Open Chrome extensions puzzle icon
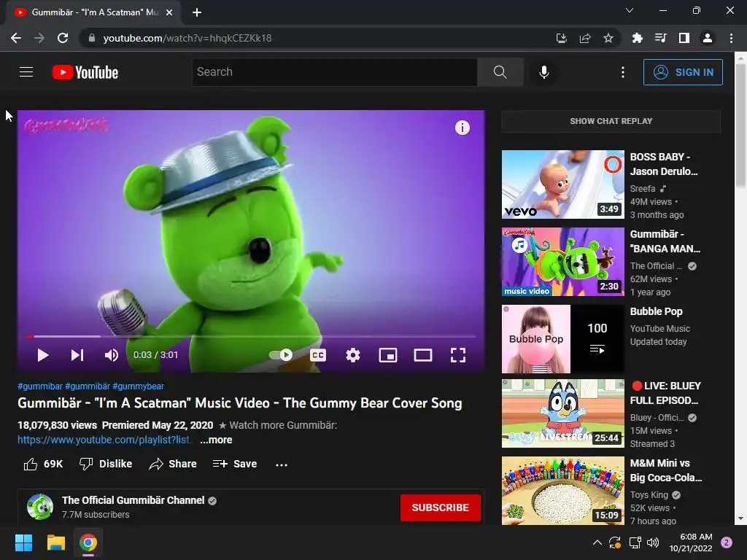The image size is (747, 560). (637, 38)
